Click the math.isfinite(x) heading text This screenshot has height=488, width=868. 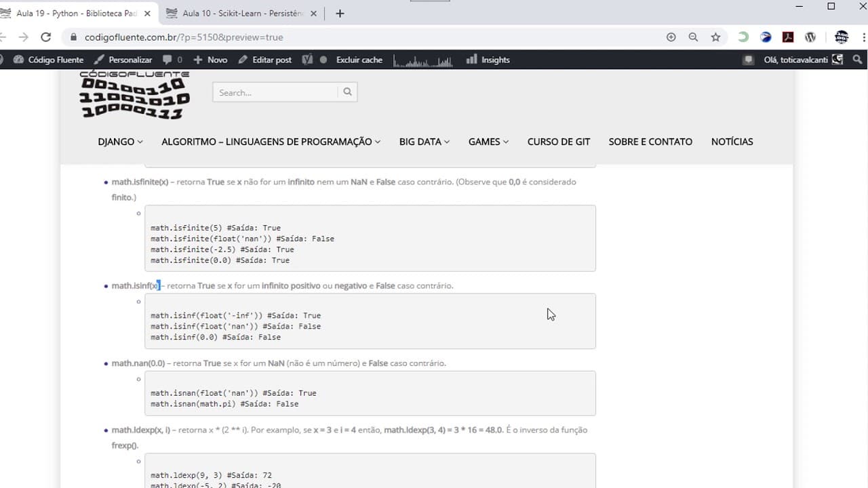(x=140, y=182)
